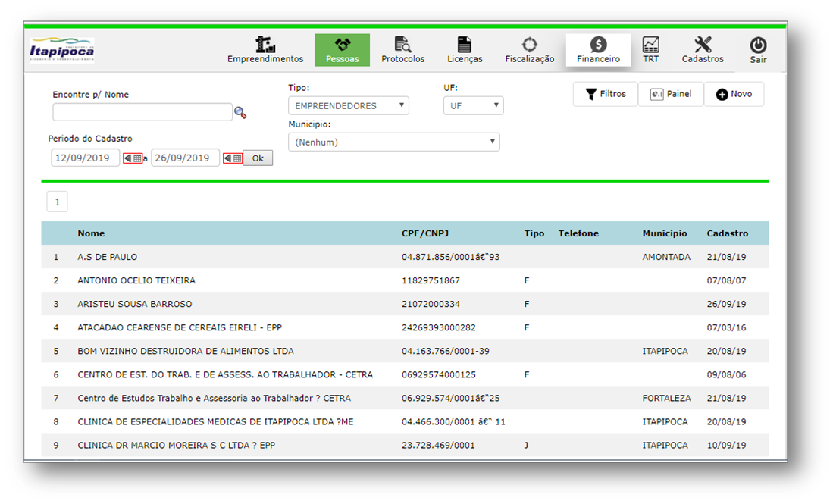Focus the Encontre p/ Nome input field
The image size is (833, 504).
[x=142, y=112]
